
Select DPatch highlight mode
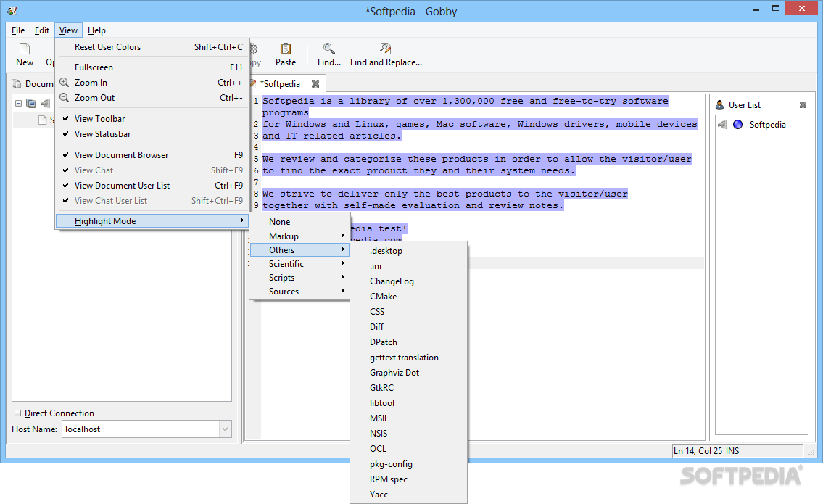[x=408, y=342]
